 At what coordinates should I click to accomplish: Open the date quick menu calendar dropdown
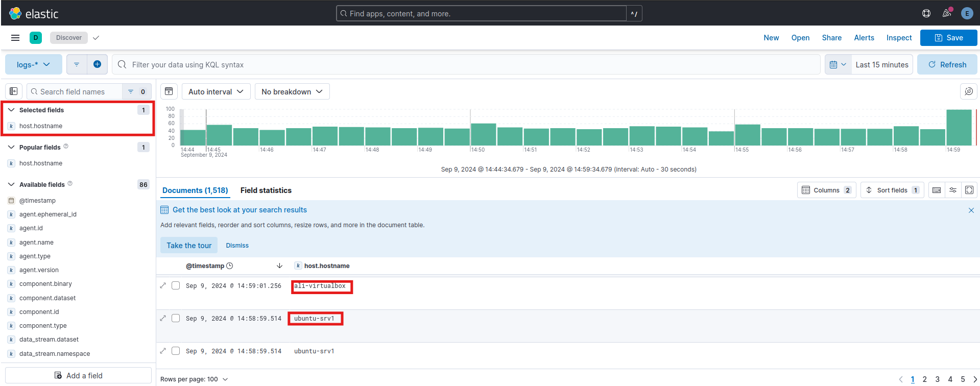click(x=838, y=64)
